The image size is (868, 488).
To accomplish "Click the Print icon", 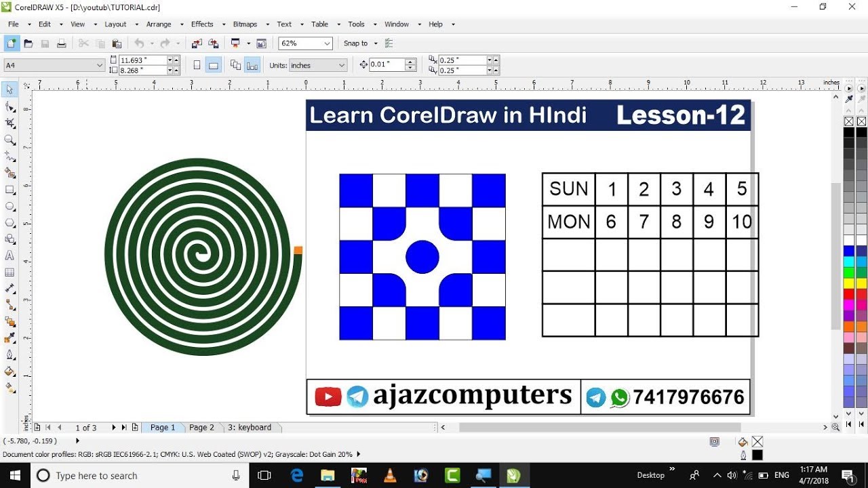I will tap(61, 43).
